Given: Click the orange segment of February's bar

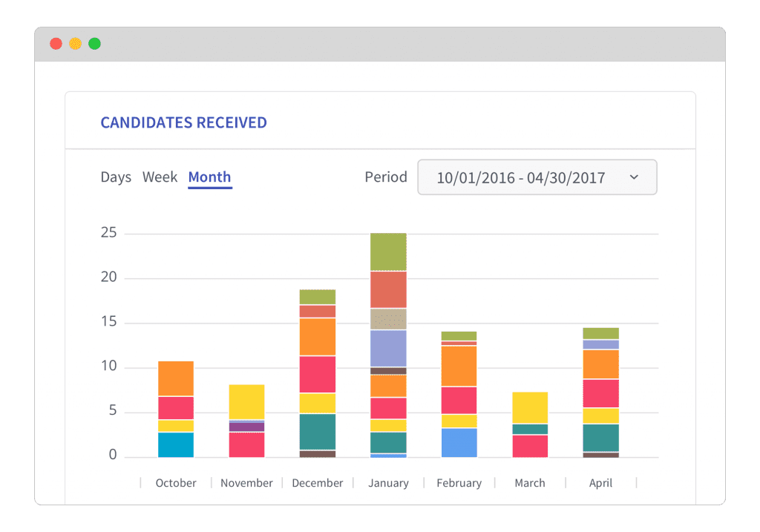Looking at the screenshot, I should pyautogui.click(x=459, y=367).
